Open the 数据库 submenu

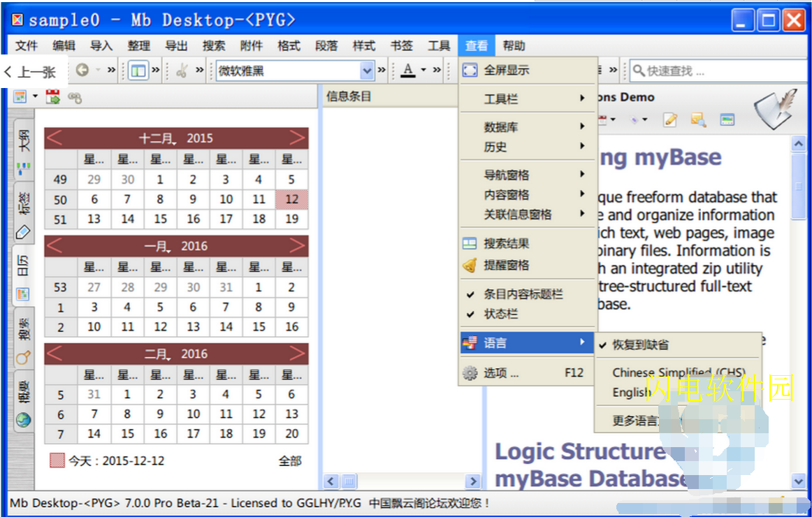point(527,126)
